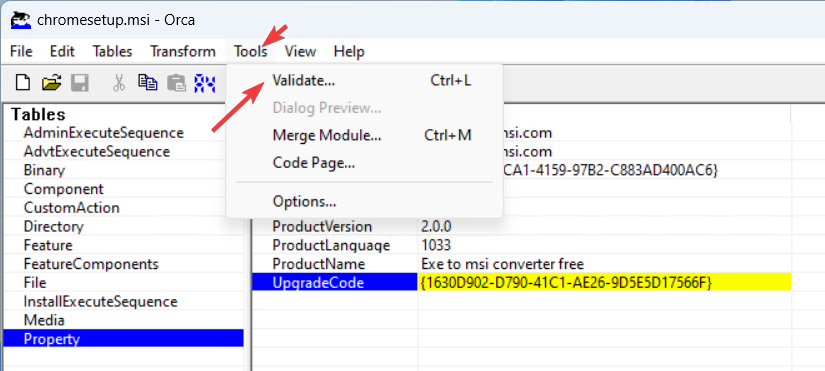This screenshot has width=825, height=371.
Task: Select the File table
Action: click(35, 283)
